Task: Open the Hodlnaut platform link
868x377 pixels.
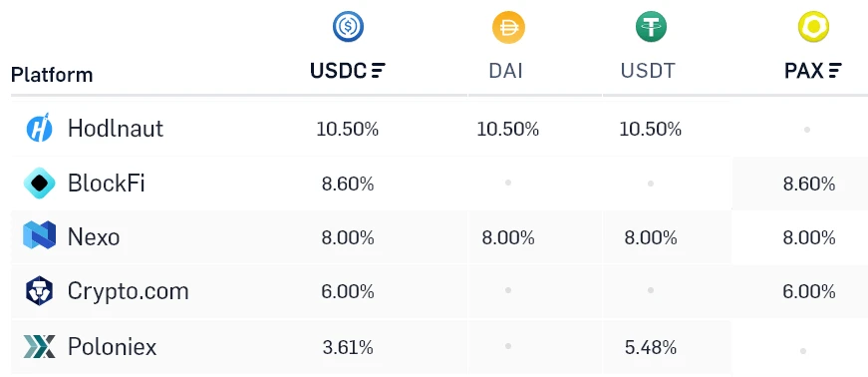Action: (x=116, y=128)
